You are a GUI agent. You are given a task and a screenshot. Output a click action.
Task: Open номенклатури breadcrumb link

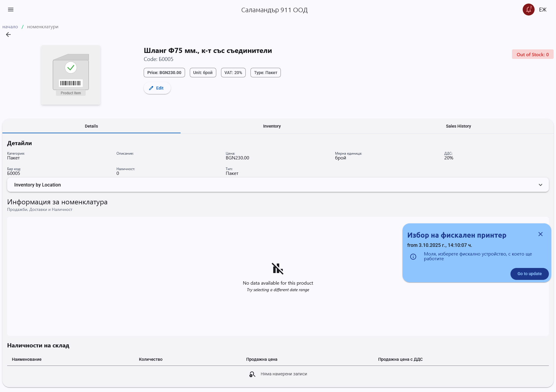[x=43, y=27]
